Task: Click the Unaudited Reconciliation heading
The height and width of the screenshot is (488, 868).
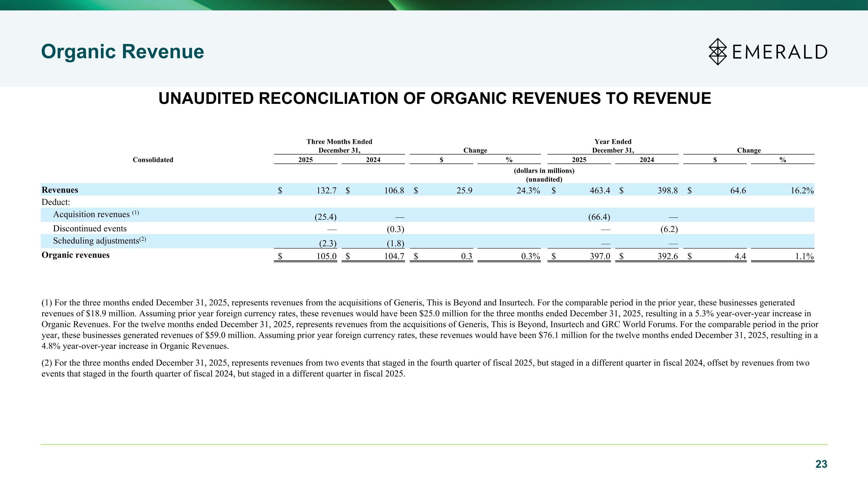Action: (434, 98)
